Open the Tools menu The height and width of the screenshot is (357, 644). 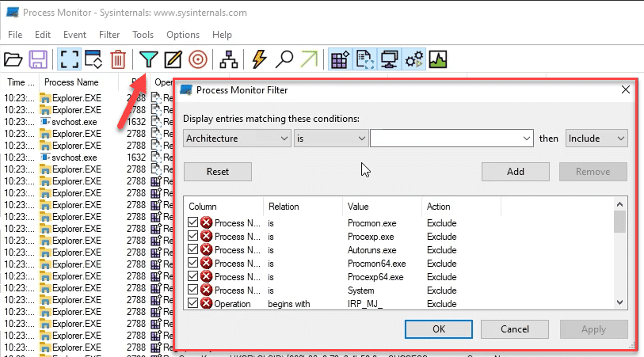143,35
